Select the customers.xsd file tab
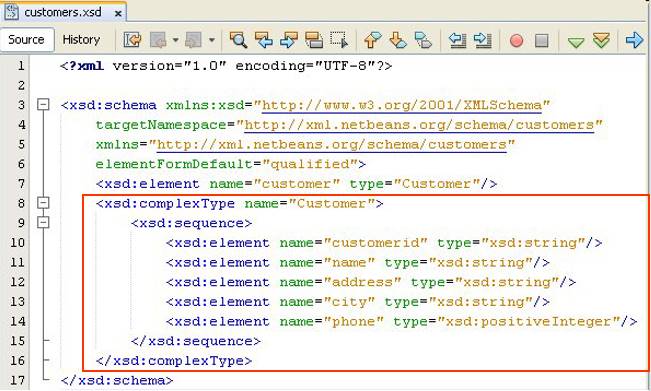Viewport: 651px width, 391px height. 63,12
